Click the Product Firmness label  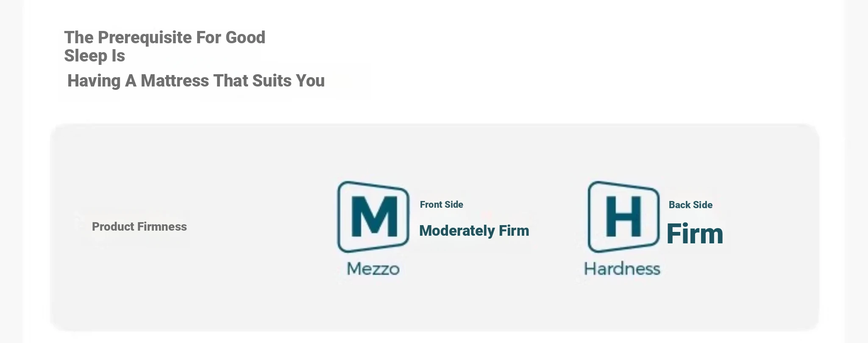pyautogui.click(x=139, y=227)
